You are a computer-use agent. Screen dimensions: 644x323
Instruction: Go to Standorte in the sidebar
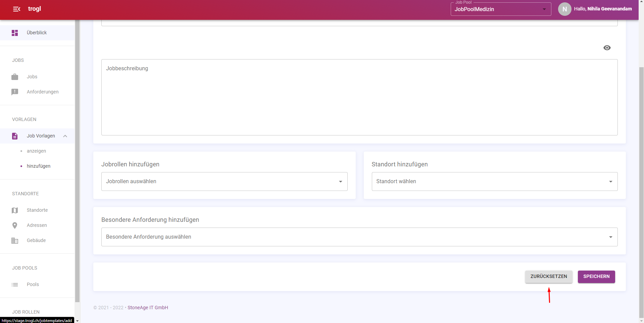(37, 210)
